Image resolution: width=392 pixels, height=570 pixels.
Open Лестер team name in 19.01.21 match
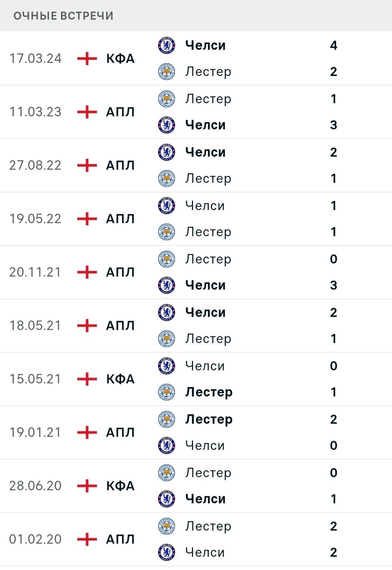[209, 419]
